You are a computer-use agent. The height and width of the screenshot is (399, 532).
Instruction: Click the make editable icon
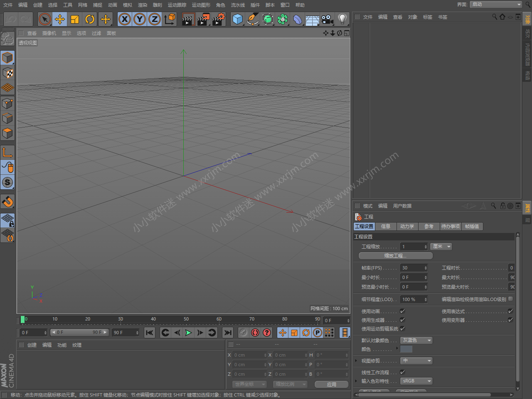[x=7, y=38]
